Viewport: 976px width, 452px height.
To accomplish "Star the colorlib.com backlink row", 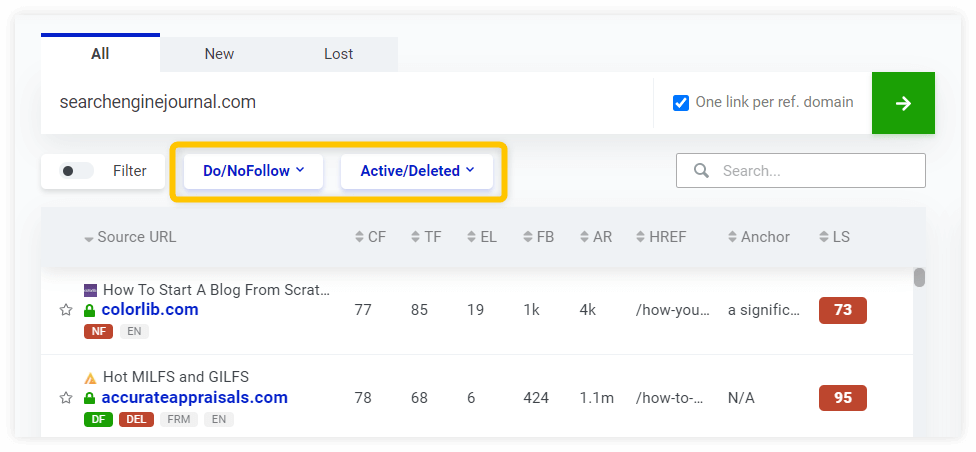I will (x=66, y=310).
